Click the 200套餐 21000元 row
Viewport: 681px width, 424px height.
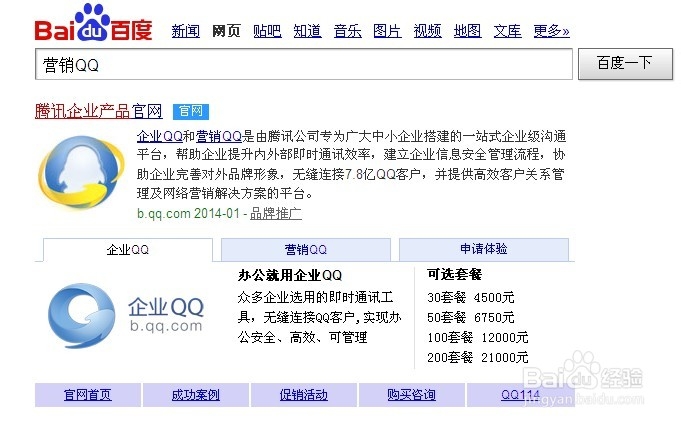[x=477, y=358]
